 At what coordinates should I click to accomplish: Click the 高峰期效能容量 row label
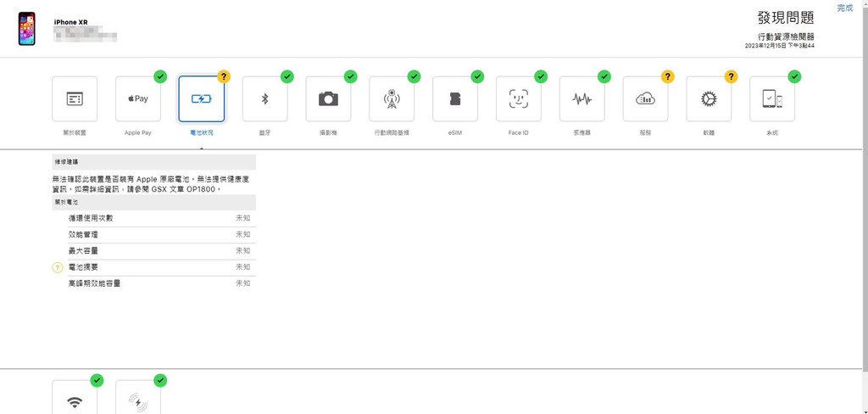tap(94, 283)
